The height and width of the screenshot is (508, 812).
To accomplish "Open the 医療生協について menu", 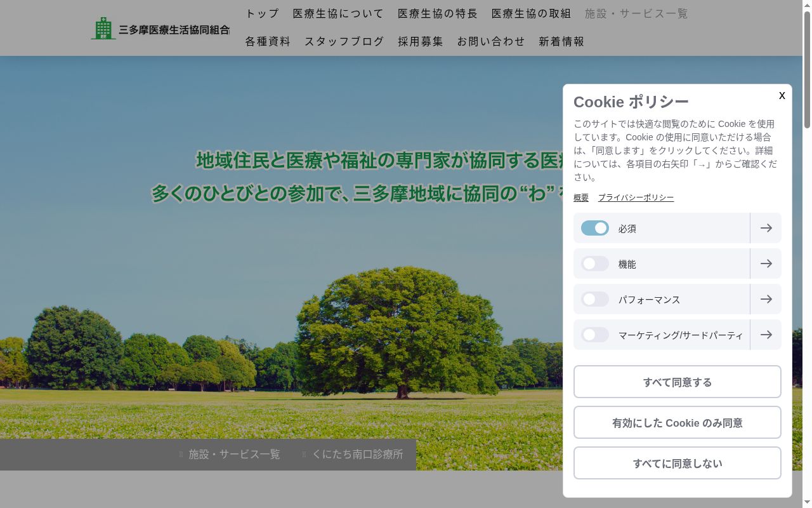I will tap(338, 13).
